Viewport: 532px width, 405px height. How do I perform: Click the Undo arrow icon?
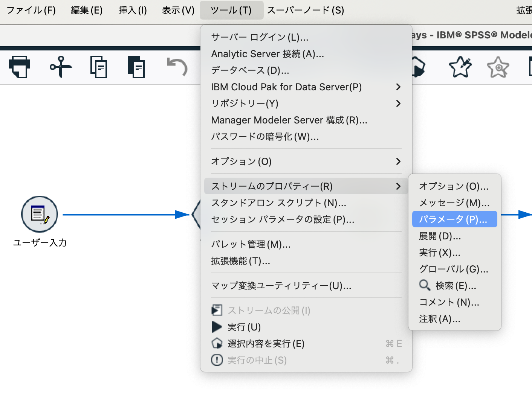[177, 67]
